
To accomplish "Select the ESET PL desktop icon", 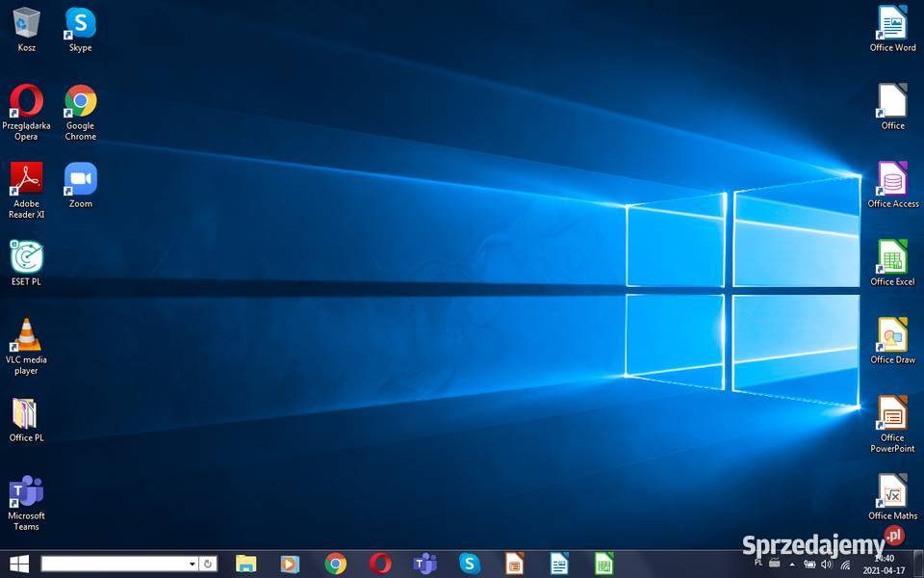I will (x=26, y=263).
